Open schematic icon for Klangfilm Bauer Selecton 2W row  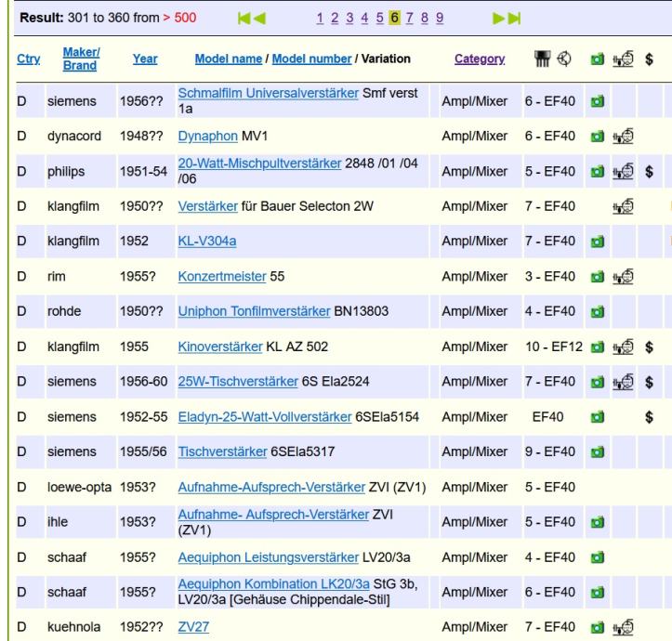coord(623,206)
